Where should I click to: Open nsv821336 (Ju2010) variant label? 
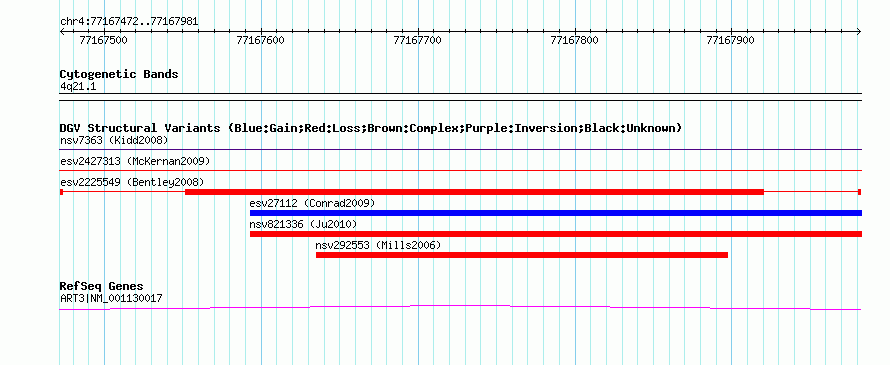coord(303,224)
